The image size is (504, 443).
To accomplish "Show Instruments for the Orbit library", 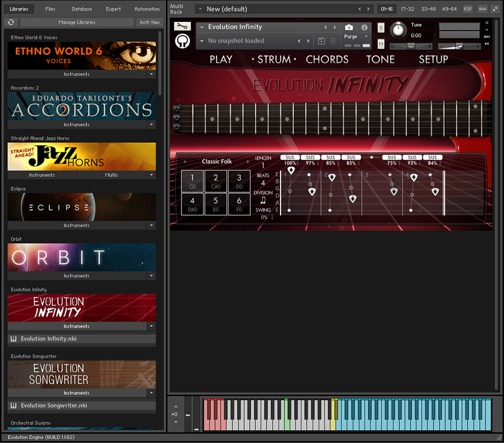I will (77, 276).
